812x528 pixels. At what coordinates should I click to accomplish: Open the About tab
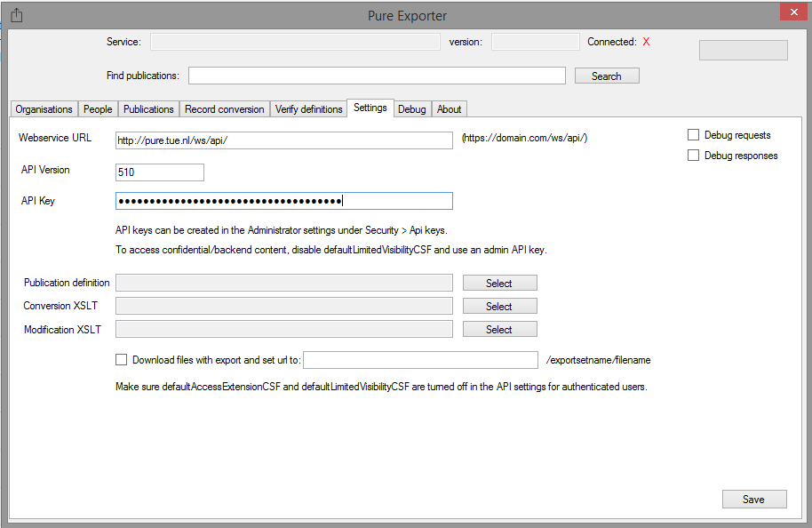pyautogui.click(x=449, y=109)
